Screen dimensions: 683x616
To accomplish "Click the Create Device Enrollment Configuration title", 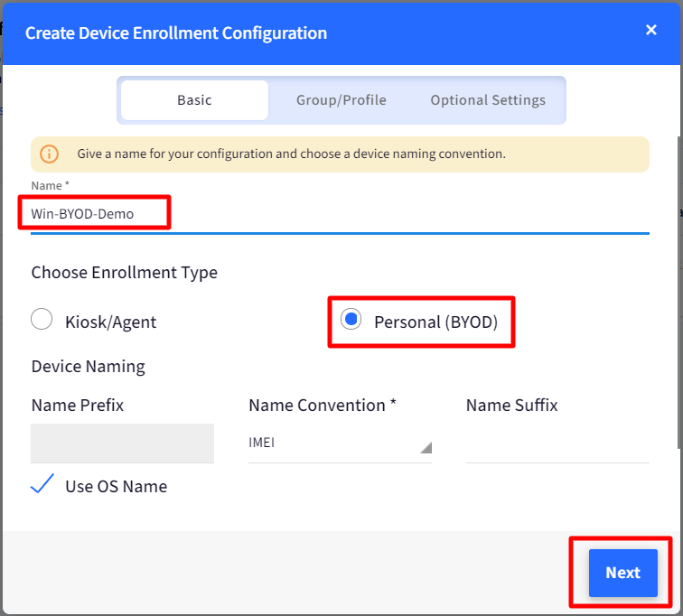I will (x=176, y=33).
